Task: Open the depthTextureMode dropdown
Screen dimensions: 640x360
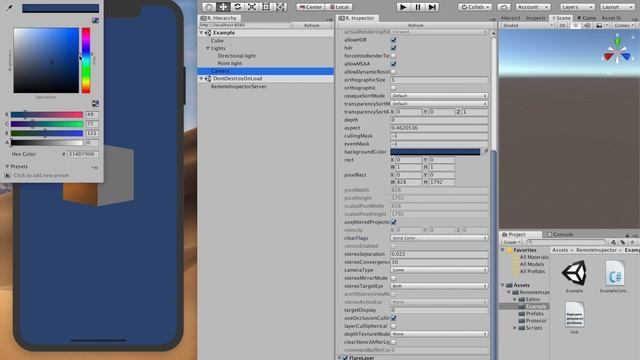Action: pos(439,334)
